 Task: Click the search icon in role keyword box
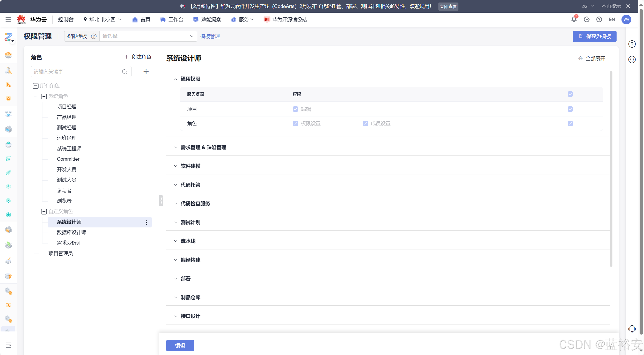pos(125,72)
